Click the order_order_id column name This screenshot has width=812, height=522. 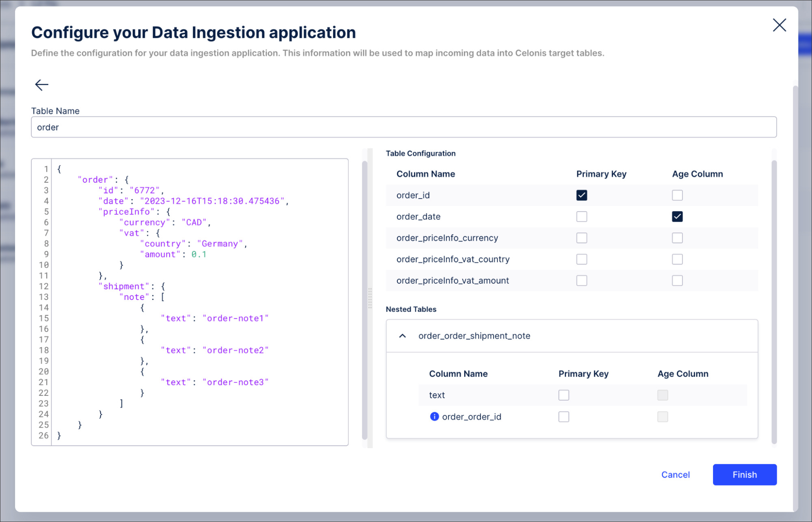472,417
